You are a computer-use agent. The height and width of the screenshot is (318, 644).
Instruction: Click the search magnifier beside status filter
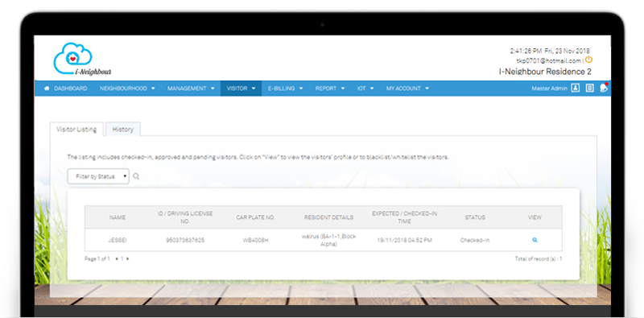(136, 176)
